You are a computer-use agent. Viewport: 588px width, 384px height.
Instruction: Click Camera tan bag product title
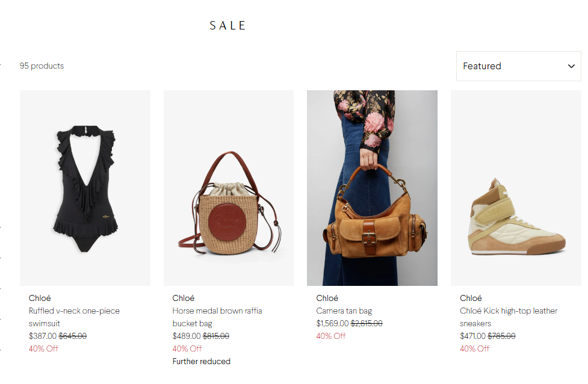[344, 311]
